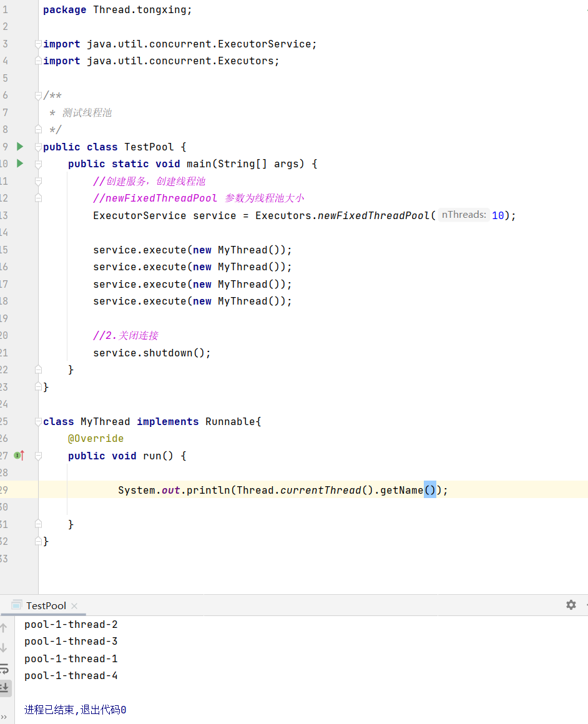588x724 pixels.
Task: Collapse the TestPool class fold
Action: pos(38,147)
